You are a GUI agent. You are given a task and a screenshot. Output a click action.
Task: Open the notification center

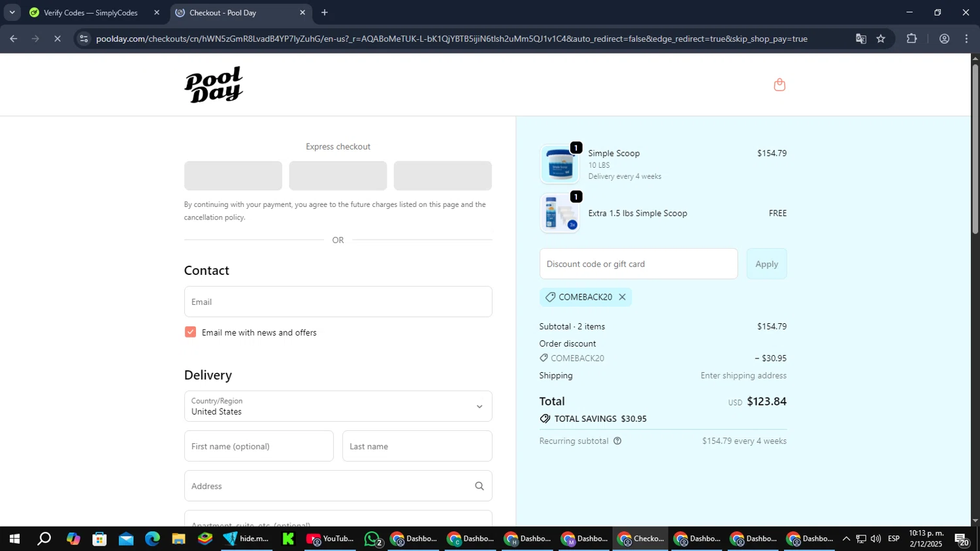961,539
